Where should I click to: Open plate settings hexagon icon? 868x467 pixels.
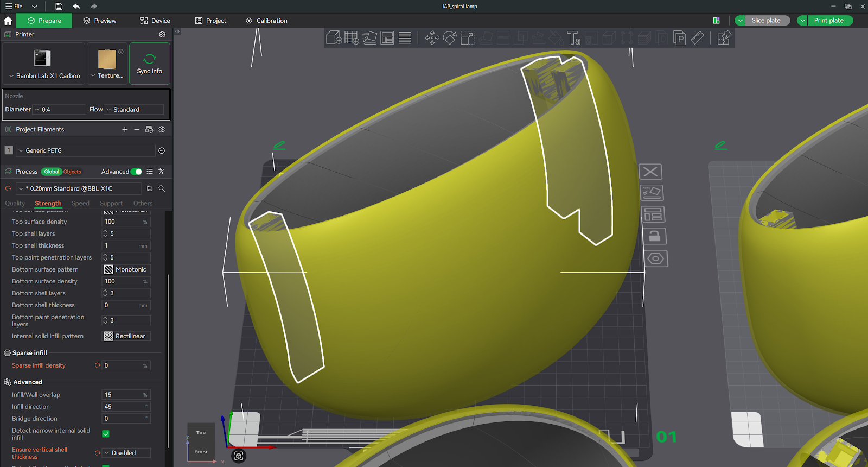656,258
